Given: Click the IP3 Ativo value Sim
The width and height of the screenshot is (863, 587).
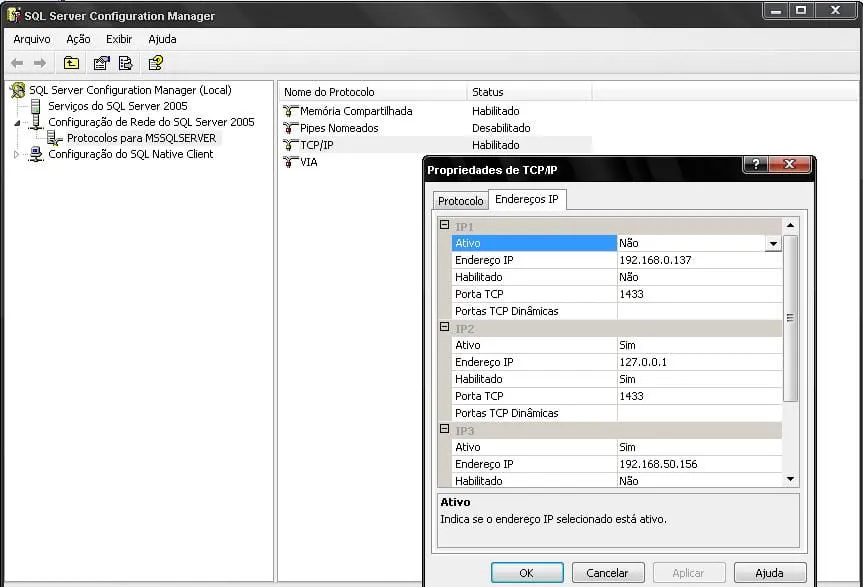Looking at the screenshot, I should coord(700,447).
